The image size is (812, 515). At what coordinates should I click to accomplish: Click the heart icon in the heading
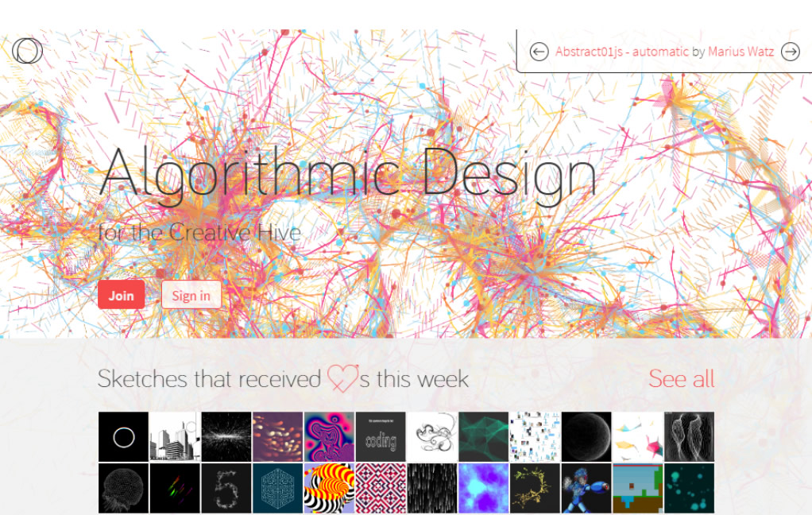[342, 378]
